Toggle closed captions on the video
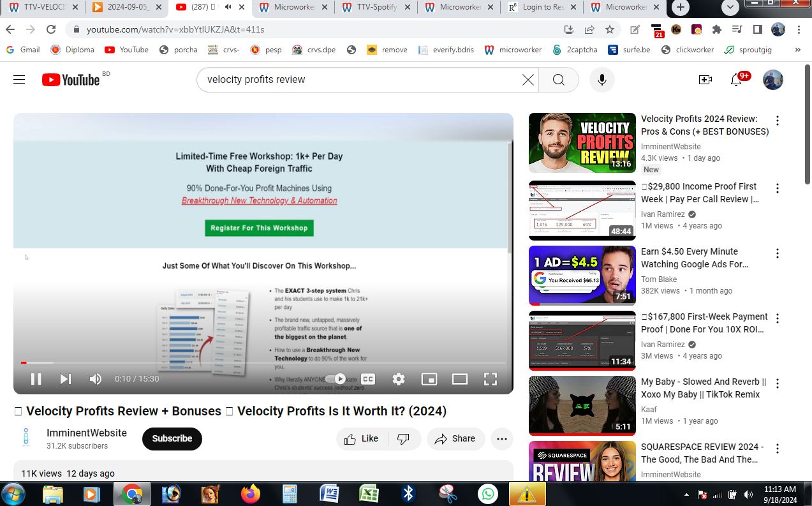 (x=368, y=379)
